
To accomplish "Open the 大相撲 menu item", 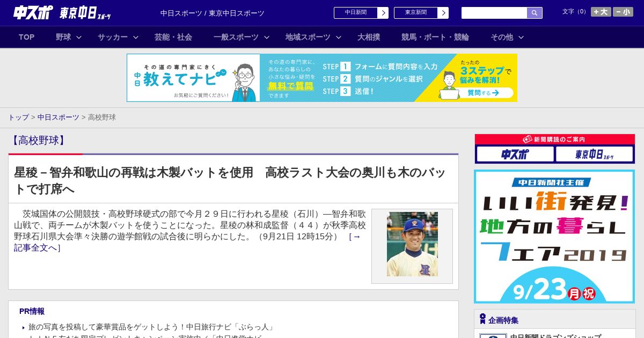I will click(x=369, y=37).
